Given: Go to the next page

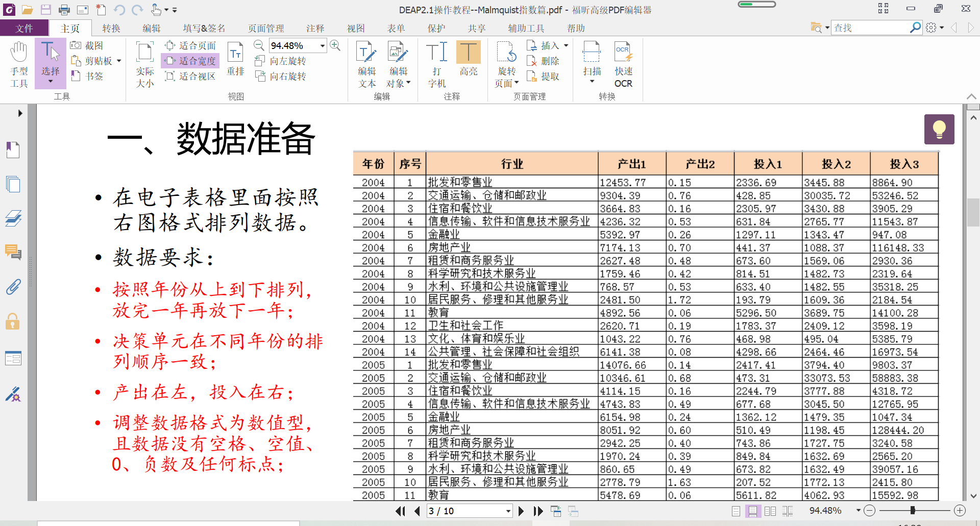Looking at the screenshot, I should click(521, 511).
